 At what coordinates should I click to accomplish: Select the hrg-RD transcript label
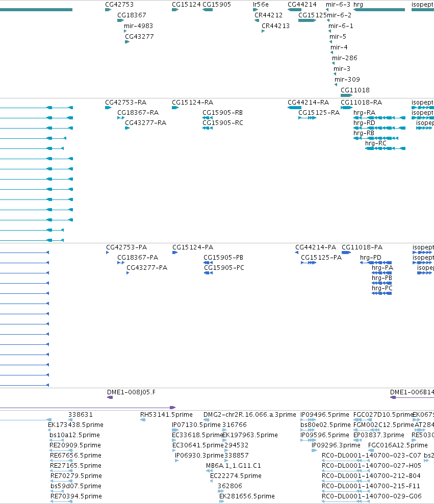[364, 123]
